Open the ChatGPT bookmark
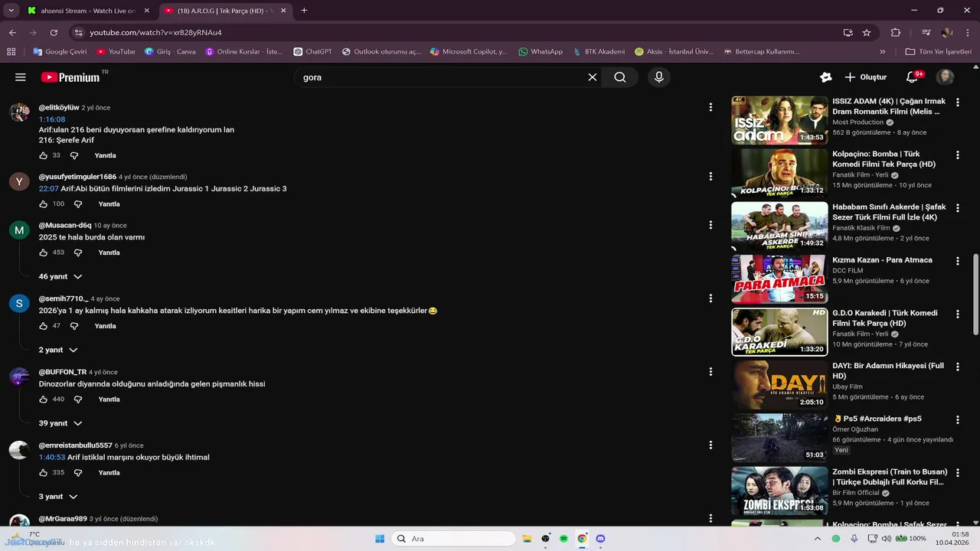The height and width of the screenshot is (551, 980). coord(313,52)
